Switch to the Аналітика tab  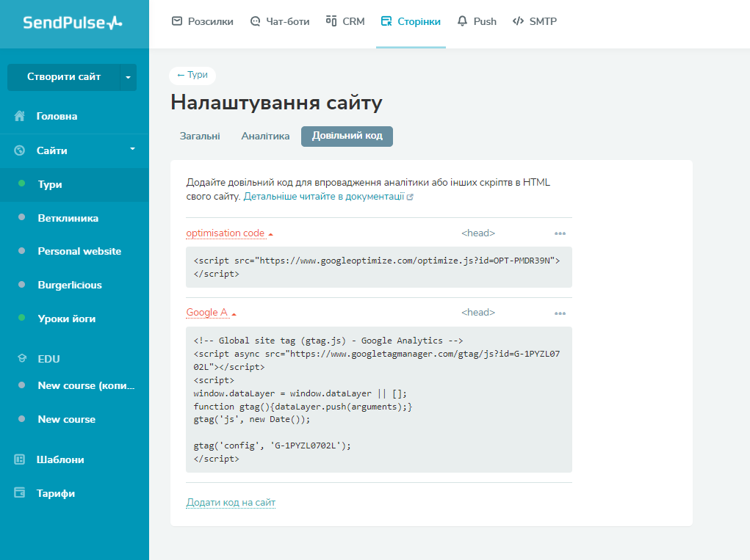tap(265, 136)
